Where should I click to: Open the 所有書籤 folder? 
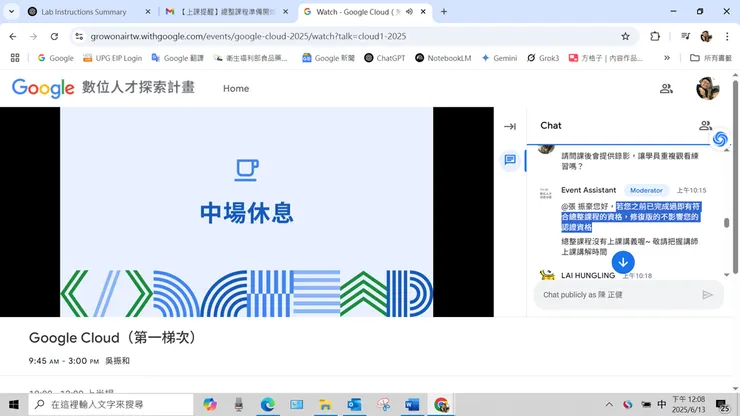click(x=711, y=58)
